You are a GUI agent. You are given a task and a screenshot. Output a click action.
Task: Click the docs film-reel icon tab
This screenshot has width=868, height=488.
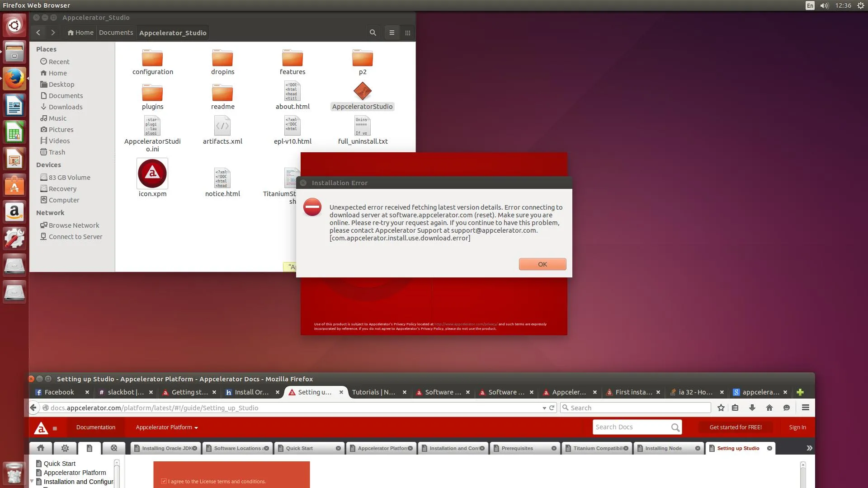pos(114,448)
